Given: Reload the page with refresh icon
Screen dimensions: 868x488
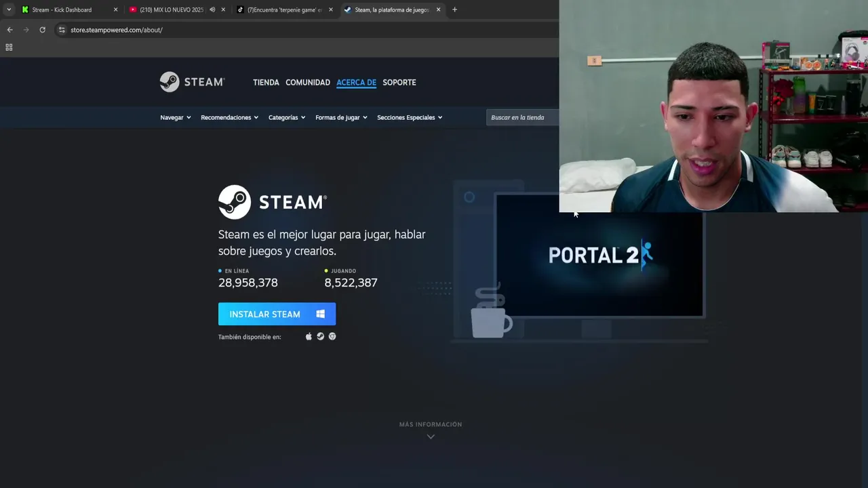Looking at the screenshot, I should (x=42, y=30).
